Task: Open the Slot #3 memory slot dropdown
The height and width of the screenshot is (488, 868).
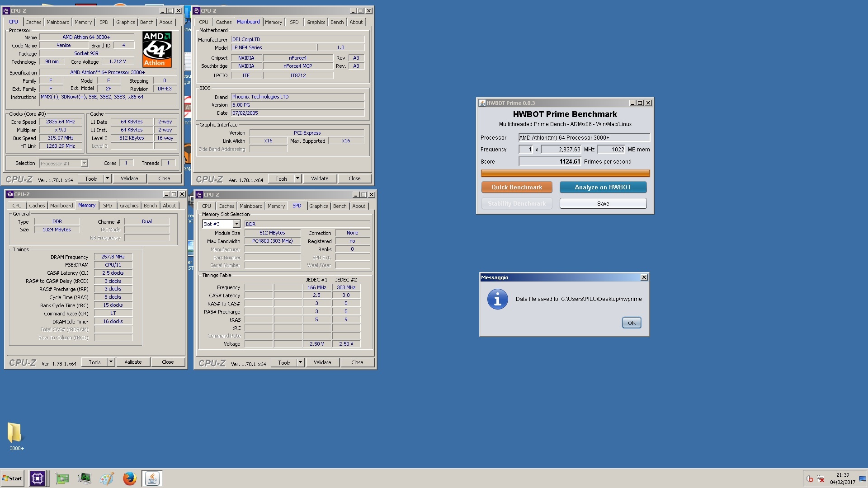Action: (x=236, y=224)
